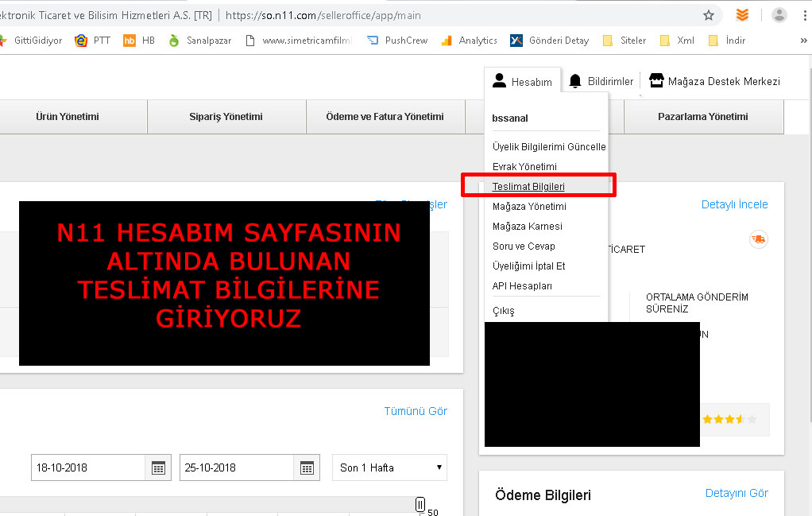Image resolution: width=812 pixels, height=516 pixels.
Task: Open the Analytics bookmark
Action: (469, 41)
